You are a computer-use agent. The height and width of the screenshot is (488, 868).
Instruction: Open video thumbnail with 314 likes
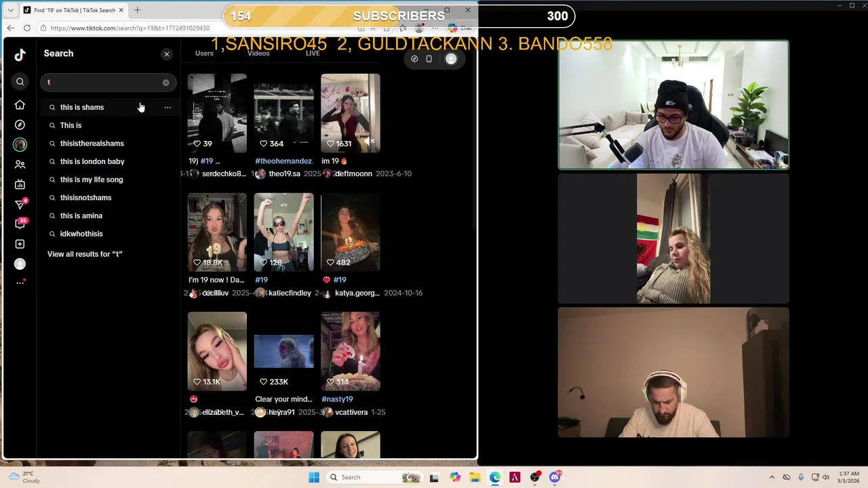click(351, 352)
